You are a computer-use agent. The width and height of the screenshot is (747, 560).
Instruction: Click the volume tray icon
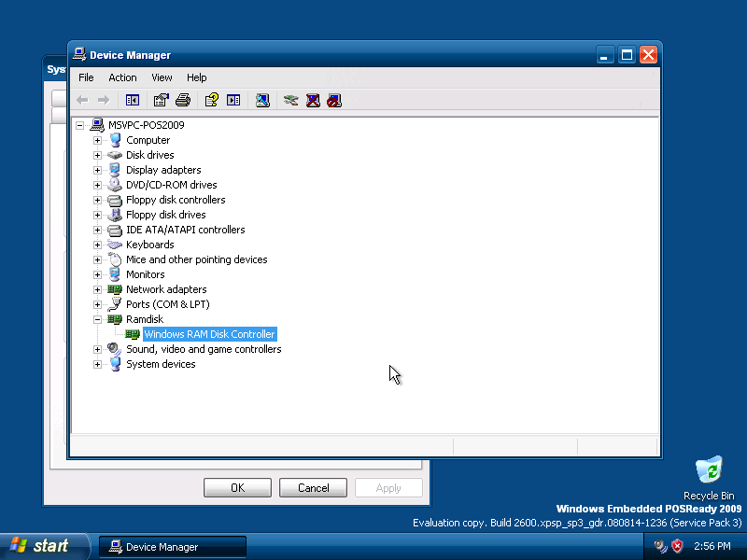(660, 546)
